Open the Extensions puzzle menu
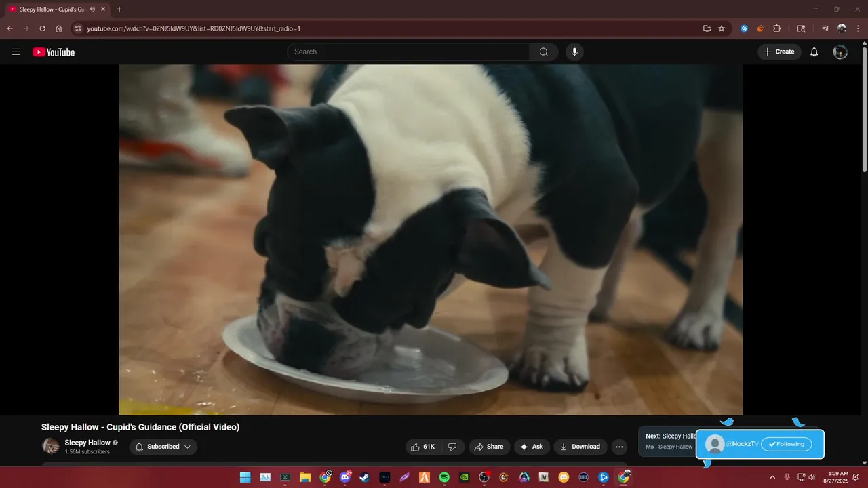 click(777, 28)
